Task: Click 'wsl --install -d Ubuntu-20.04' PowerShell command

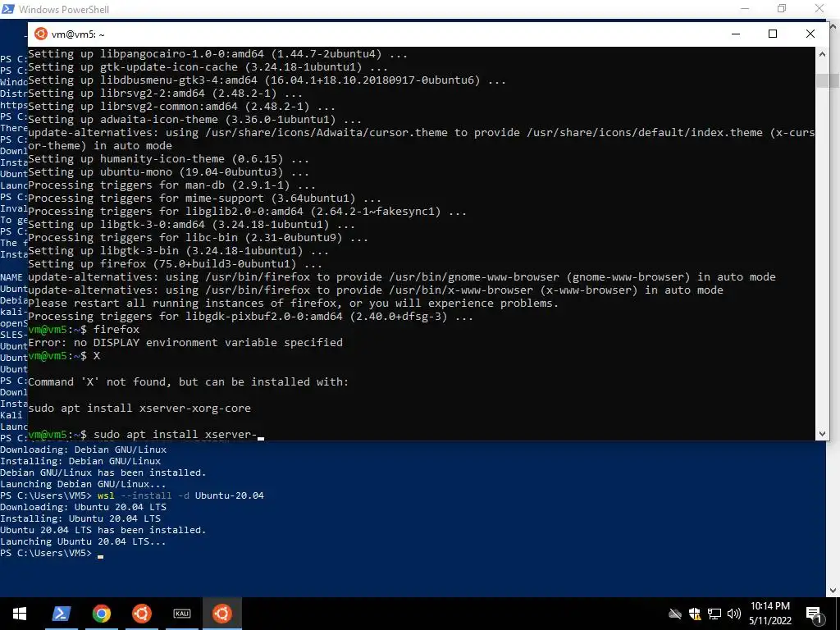Action: (180, 495)
